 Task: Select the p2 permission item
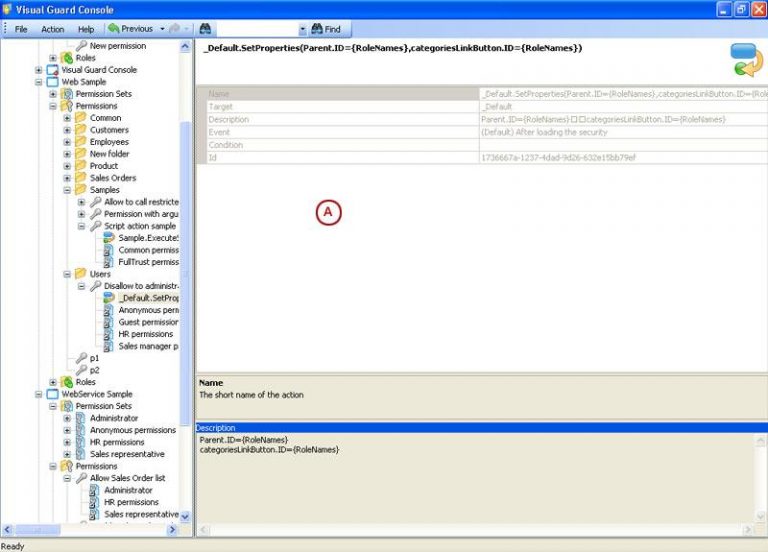click(x=94, y=370)
